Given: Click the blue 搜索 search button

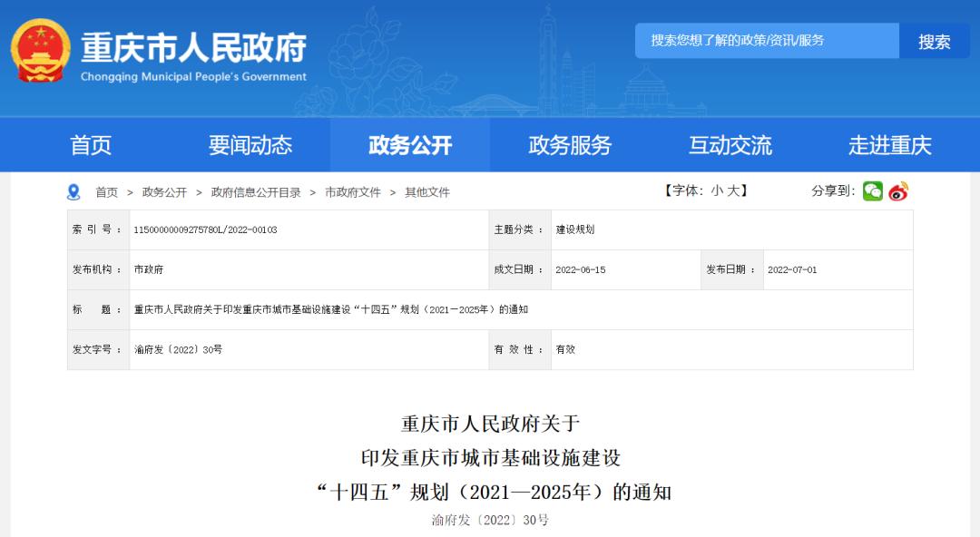Looking at the screenshot, I should (936, 40).
